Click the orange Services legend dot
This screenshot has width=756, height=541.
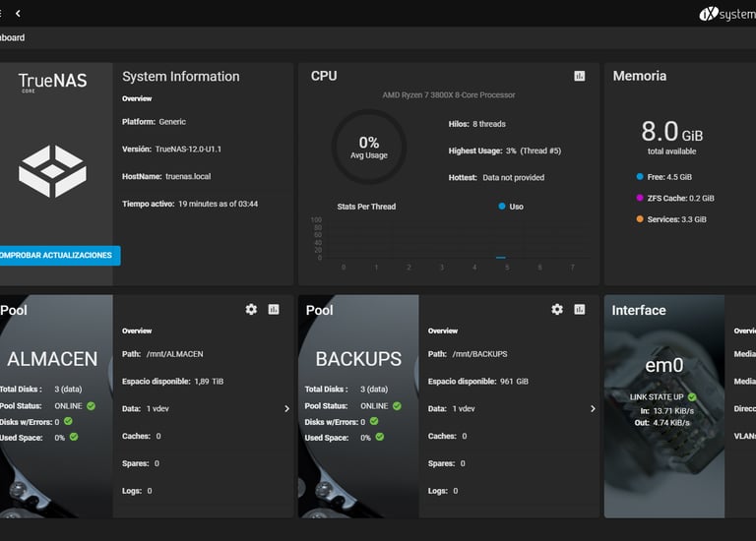pyautogui.click(x=640, y=219)
